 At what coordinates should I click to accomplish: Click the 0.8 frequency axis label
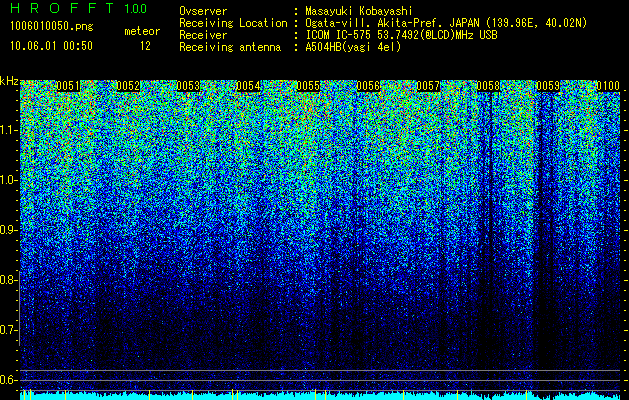coord(9,280)
